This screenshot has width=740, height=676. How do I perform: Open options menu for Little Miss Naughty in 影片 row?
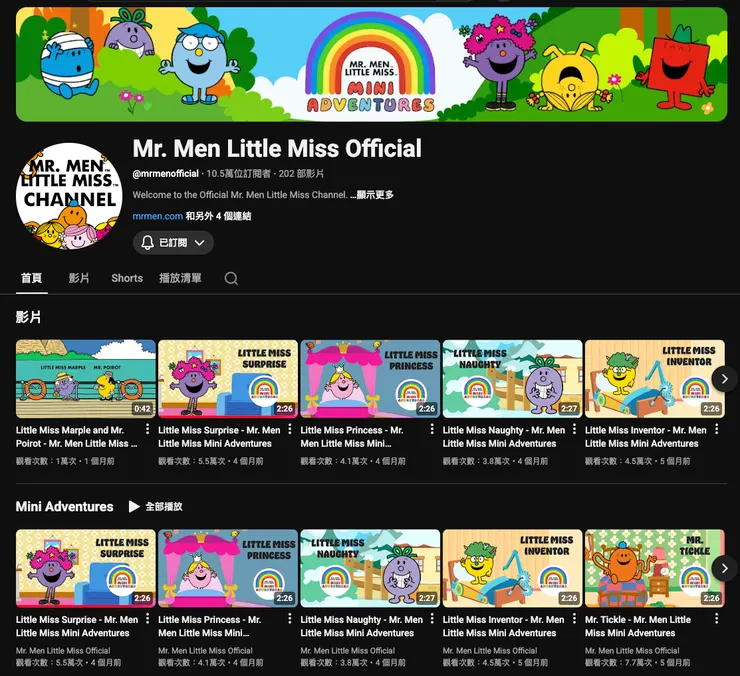coord(574,429)
